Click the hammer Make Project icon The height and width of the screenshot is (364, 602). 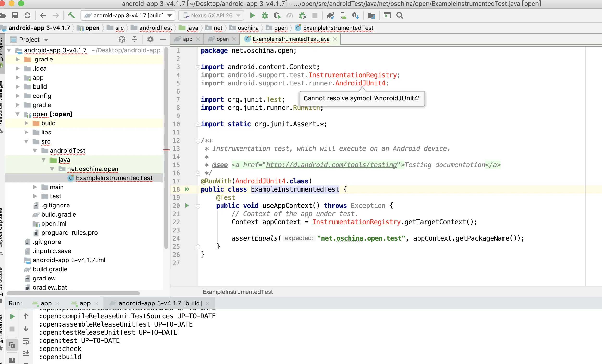(71, 15)
